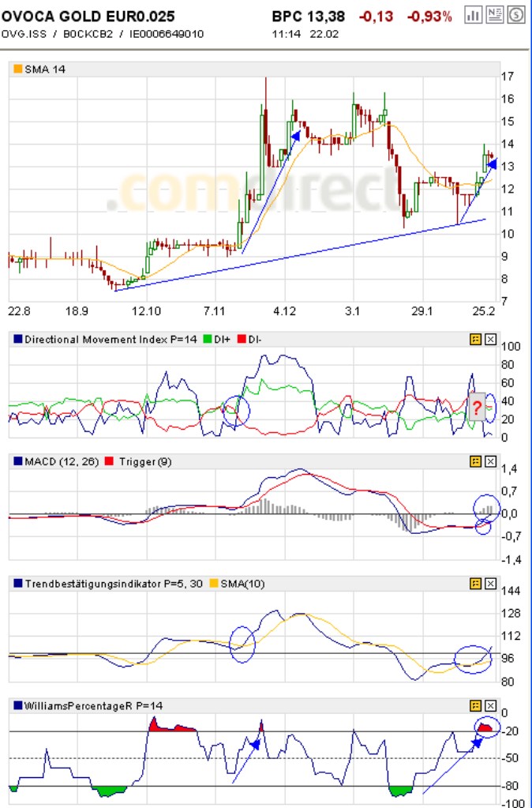This screenshot has height=808, width=532.
Task: Click the red DI- legend swatch
Action: click(x=242, y=340)
